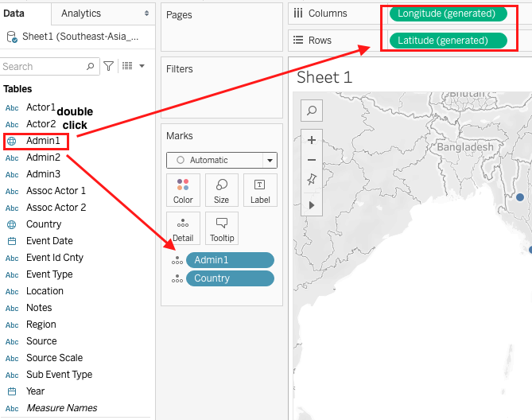Click the filter icon beside the search box
Image resolution: width=532 pixels, height=420 pixels.
(x=109, y=66)
